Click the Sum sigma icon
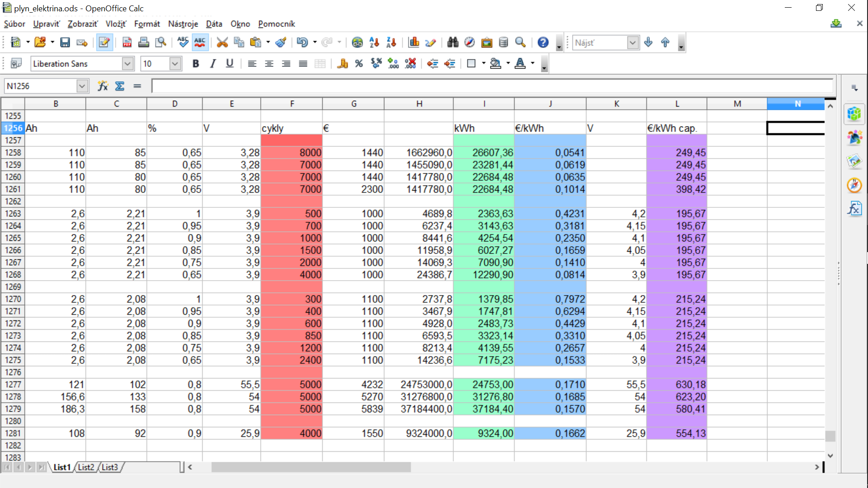 (120, 86)
